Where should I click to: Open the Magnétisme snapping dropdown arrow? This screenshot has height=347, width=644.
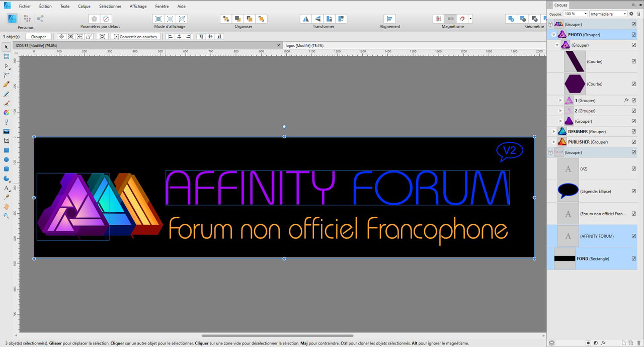[x=470, y=19]
